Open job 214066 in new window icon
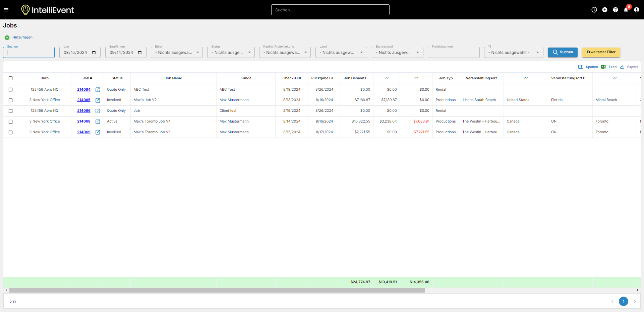 (x=98, y=111)
